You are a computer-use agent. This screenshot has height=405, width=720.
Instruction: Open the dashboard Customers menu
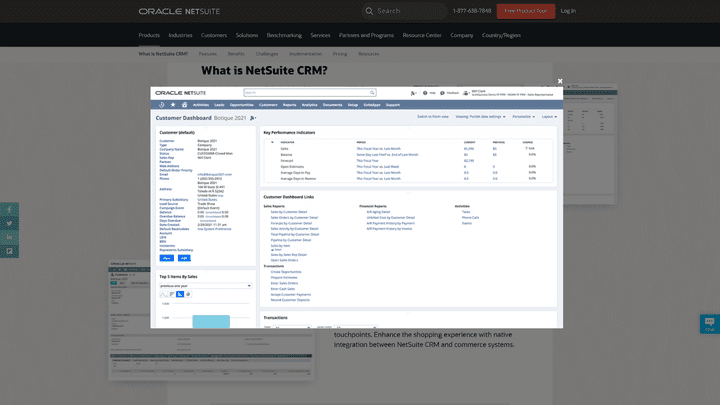268,105
